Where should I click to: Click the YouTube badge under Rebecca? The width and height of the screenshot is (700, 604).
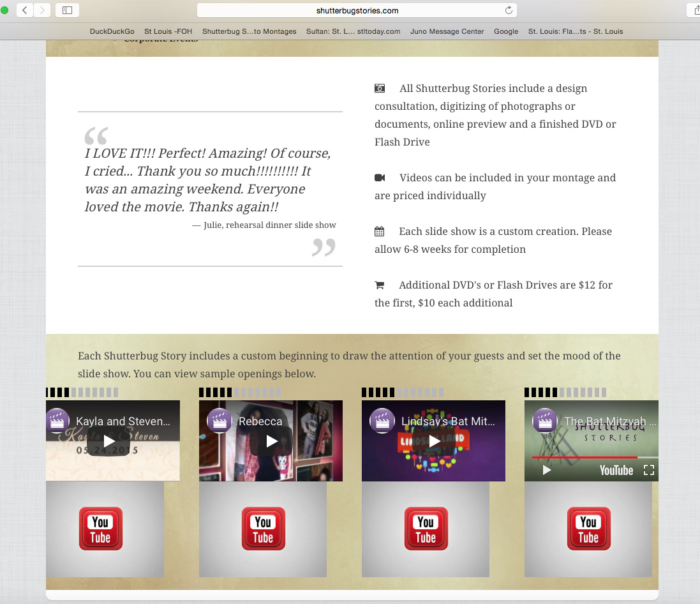click(264, 529)
